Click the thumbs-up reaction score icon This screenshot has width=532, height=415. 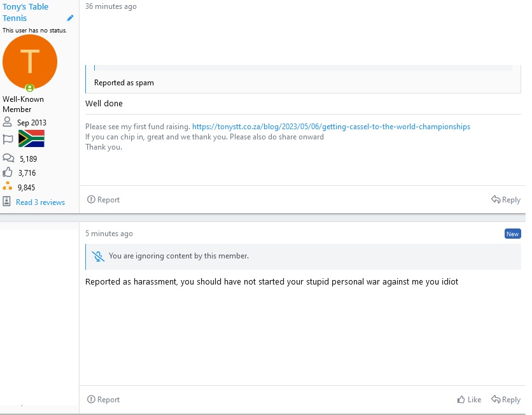coord(8,172)
